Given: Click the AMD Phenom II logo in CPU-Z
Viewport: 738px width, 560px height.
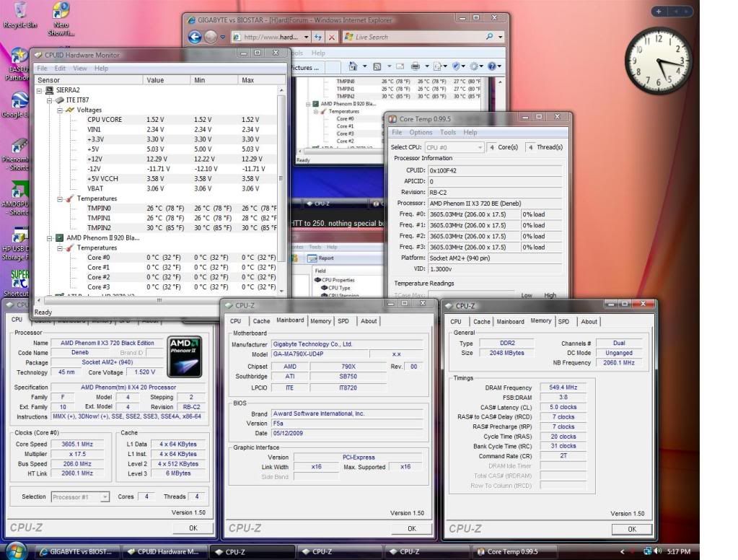Looking at the screenshot, I should click(185, 356).
